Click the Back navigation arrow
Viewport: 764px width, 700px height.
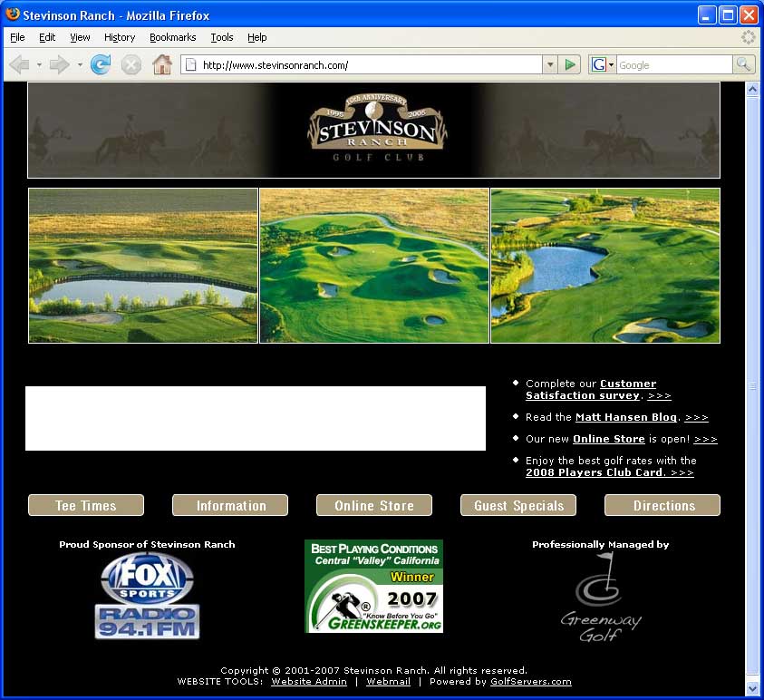click(x=20, y=64)
